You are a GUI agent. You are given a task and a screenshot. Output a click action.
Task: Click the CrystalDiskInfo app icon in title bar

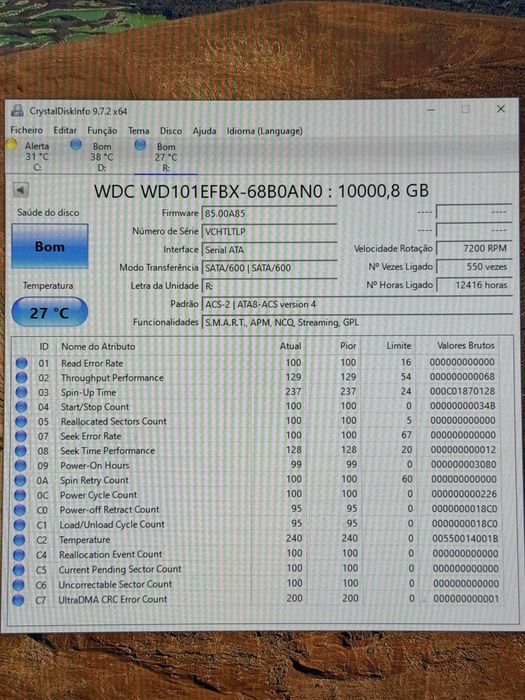click(x=18, y=110)
